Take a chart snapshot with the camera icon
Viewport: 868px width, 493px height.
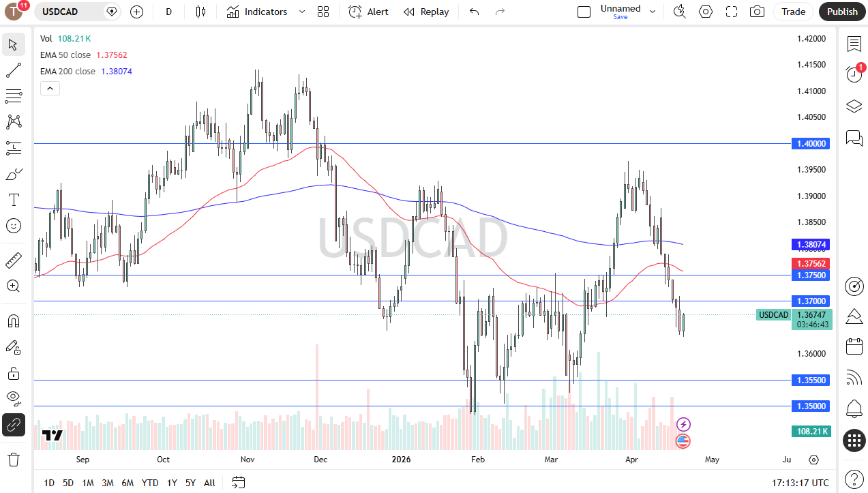coord(756,12)
